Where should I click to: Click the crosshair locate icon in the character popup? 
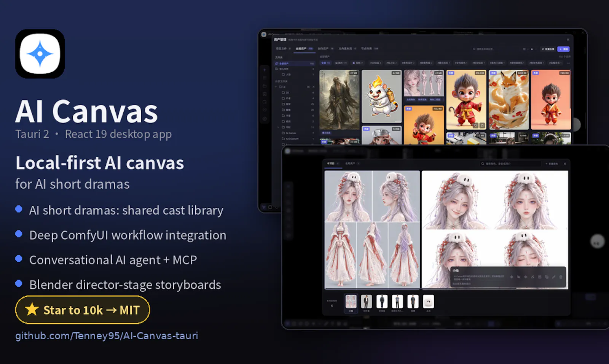[x=512, y=277]
